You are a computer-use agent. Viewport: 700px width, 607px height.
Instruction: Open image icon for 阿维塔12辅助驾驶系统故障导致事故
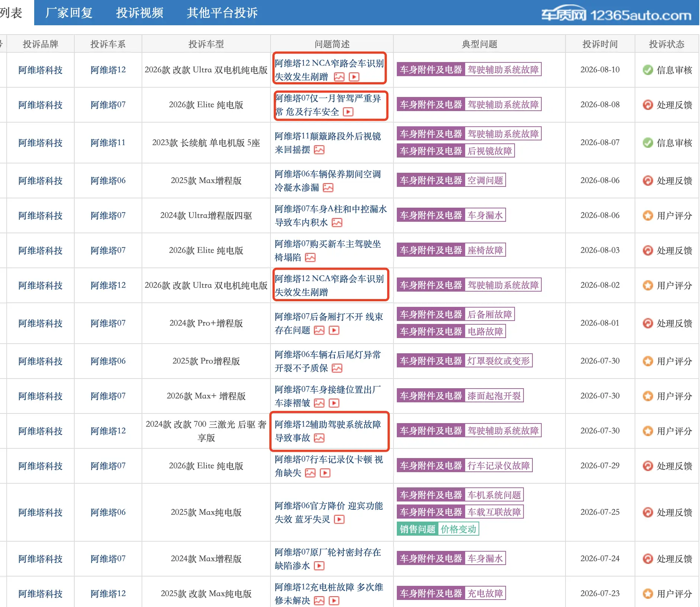319,438
